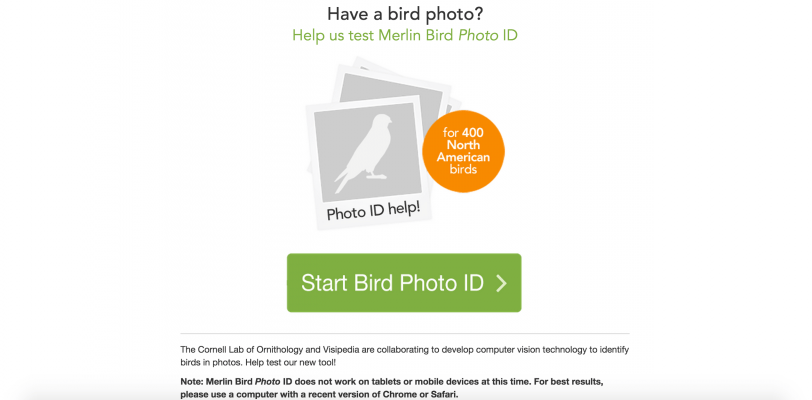Click the 'Photo ID help!' caption

pos(373,211)
